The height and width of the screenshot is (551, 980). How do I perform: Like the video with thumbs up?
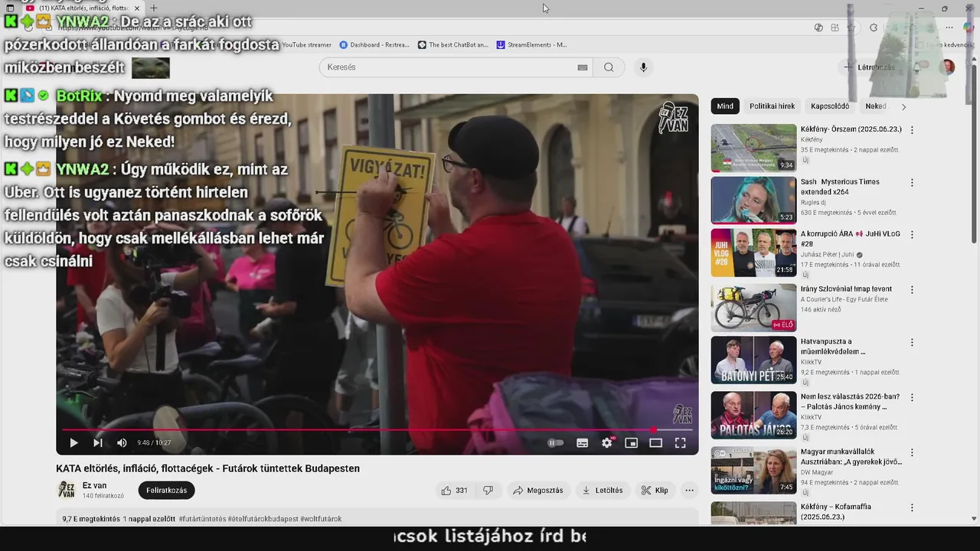[x=454, y=491]
